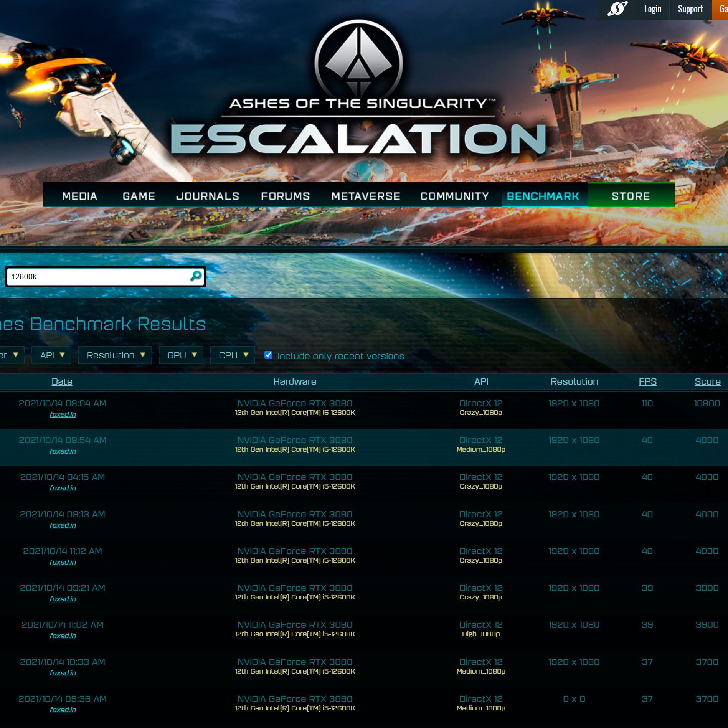Expand the API filter dropdown
This screenshot has height=728, width=728.
tap(52, 355)
